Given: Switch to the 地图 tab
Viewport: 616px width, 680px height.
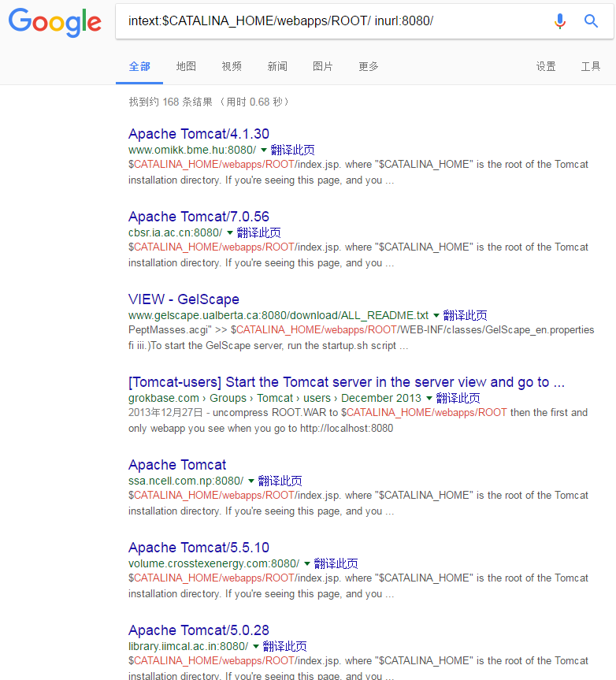Looking at the screenshot, I should (186, 66).
